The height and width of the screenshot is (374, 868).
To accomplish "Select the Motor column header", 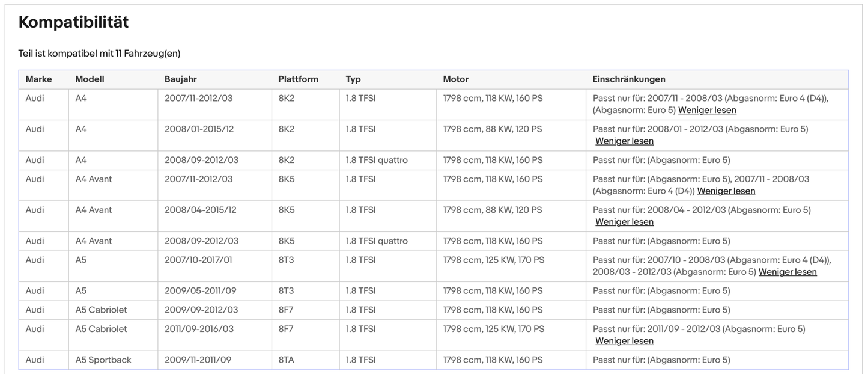I will click(x=455, y=79).
